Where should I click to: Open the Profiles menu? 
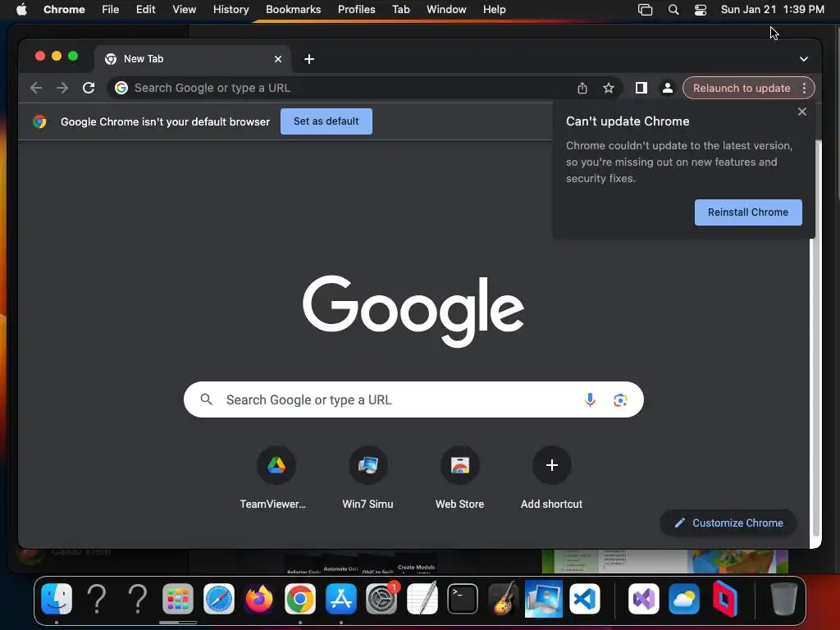click(x=356, y=10)
